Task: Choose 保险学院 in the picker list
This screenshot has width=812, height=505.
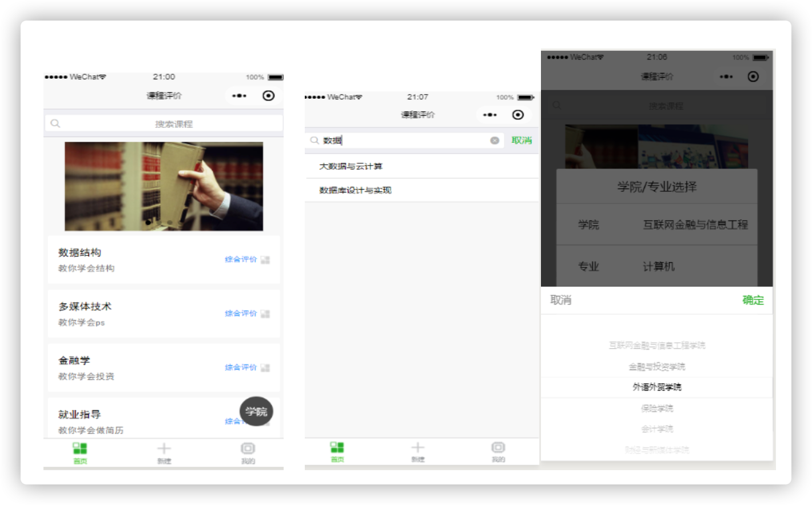Action: pyautogui.click(x=657, y=408)
